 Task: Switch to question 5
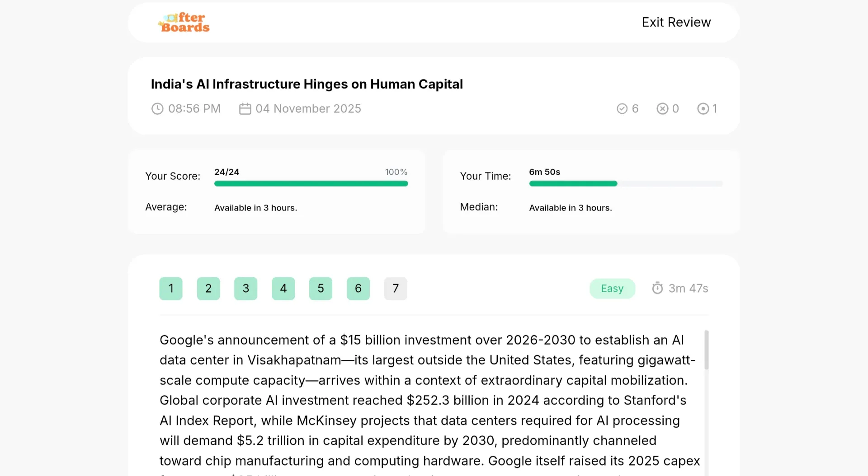click(321, 289)
